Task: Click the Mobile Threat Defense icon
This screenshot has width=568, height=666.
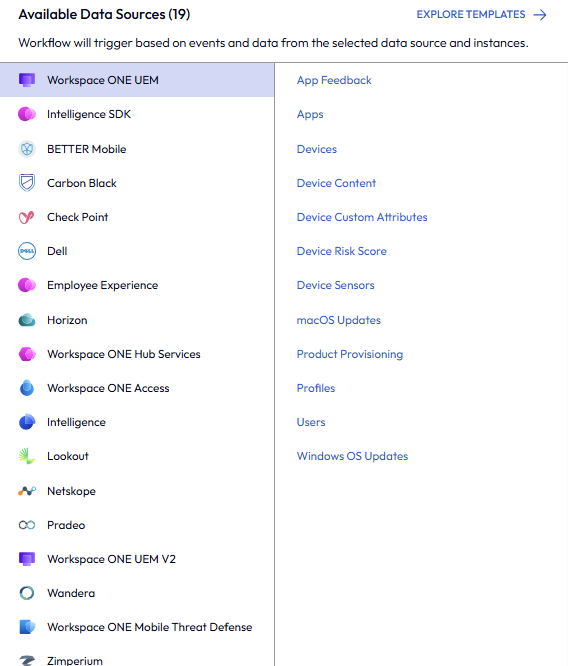Action: click(27, 627)
